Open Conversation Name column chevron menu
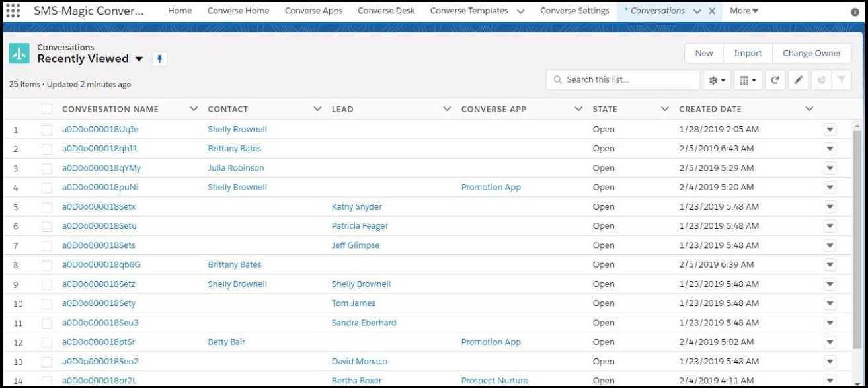The image size is (868, 388). coord(194,109)
